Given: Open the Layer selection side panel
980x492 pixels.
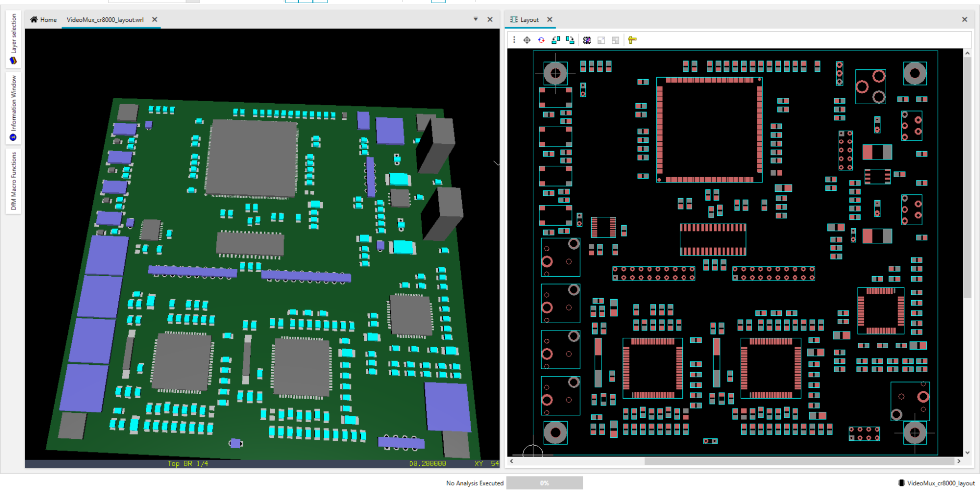Looking at the screenshot, I should [x=14, y=39].
